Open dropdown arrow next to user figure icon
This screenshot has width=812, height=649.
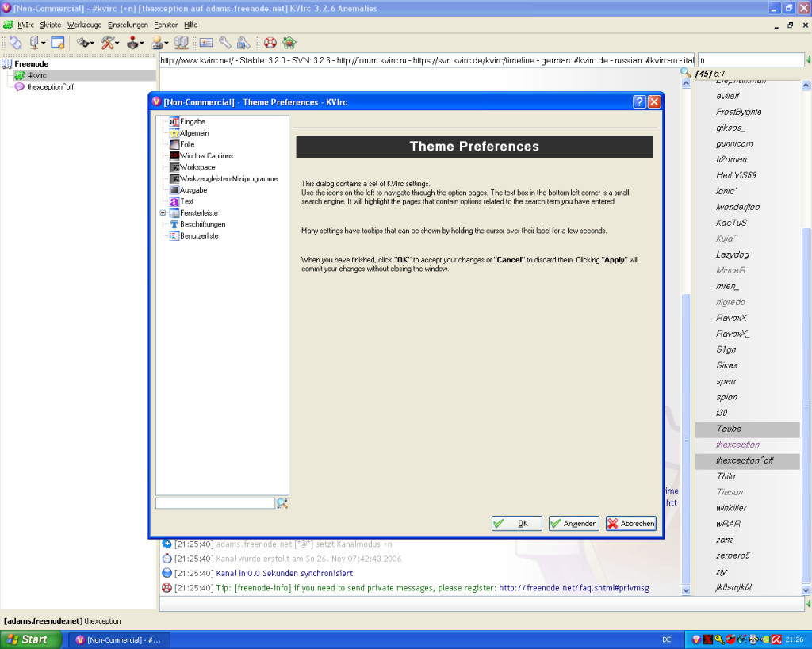pyautogui.click(x=167, y=44)
